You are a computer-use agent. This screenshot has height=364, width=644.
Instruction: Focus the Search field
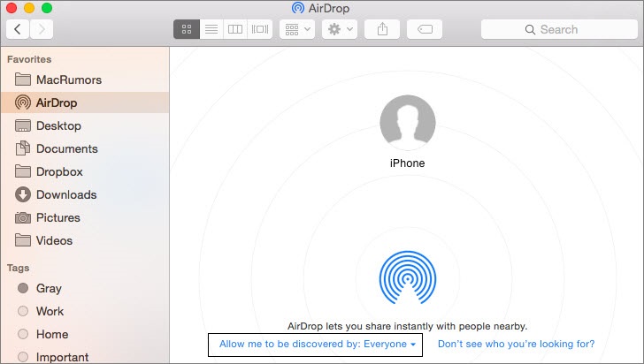tap(559, 29)
